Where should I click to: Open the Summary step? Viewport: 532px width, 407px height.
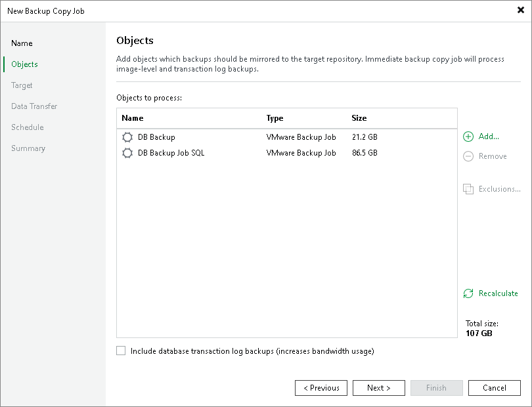(x=28, y=148)
